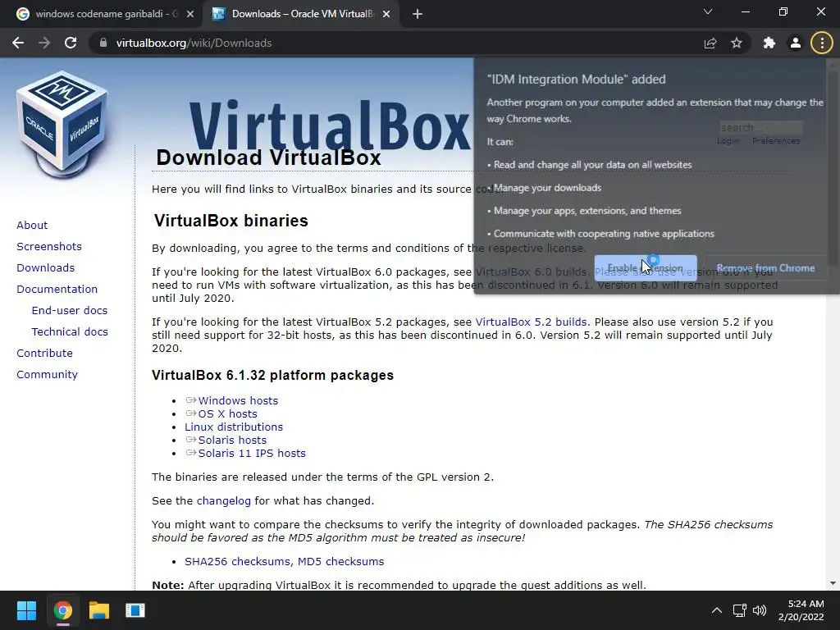The width and height of the screenshot is (840, 630).
Task: Click the address bar URL field
Action: tap(396, 43)
